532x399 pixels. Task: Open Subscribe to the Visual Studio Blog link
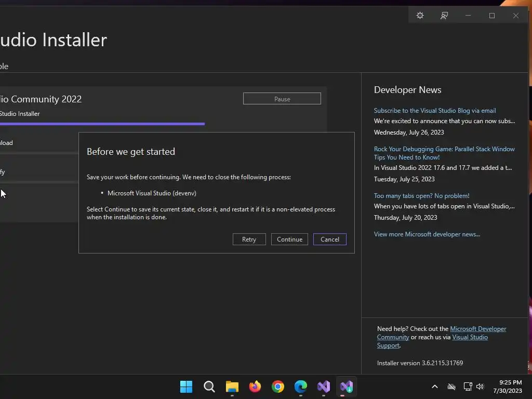click(x=435, y=111)
